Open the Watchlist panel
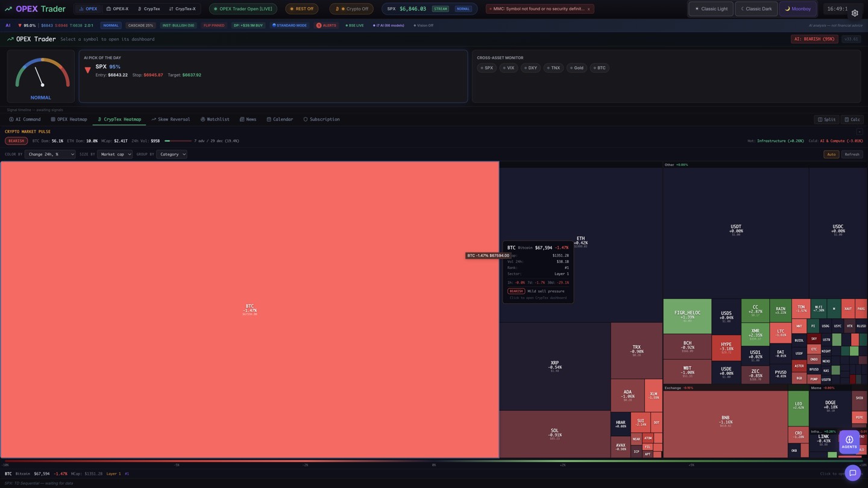868x488 pixels. pyautogui.click(x=215, y=119)
